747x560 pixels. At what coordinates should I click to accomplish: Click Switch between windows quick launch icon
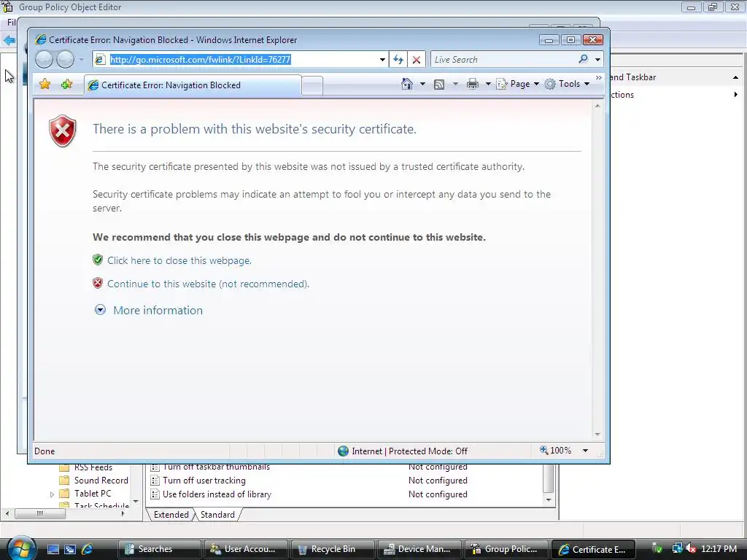[70, 549]
